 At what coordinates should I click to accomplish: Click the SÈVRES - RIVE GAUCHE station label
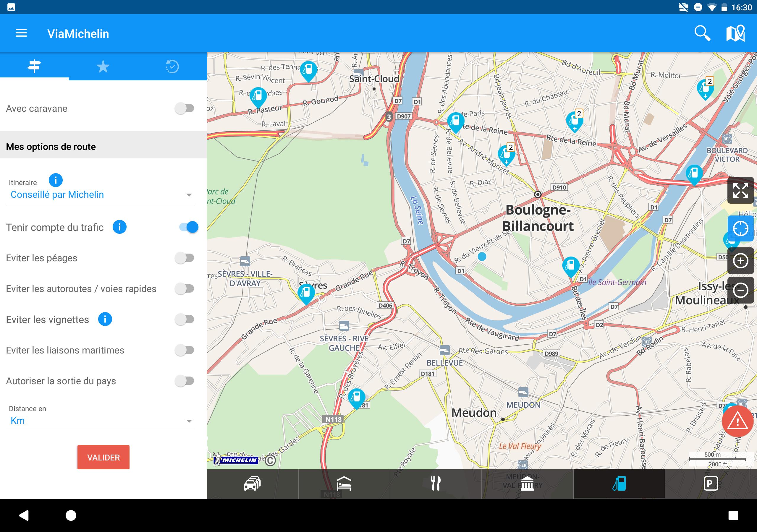point(344,343)
